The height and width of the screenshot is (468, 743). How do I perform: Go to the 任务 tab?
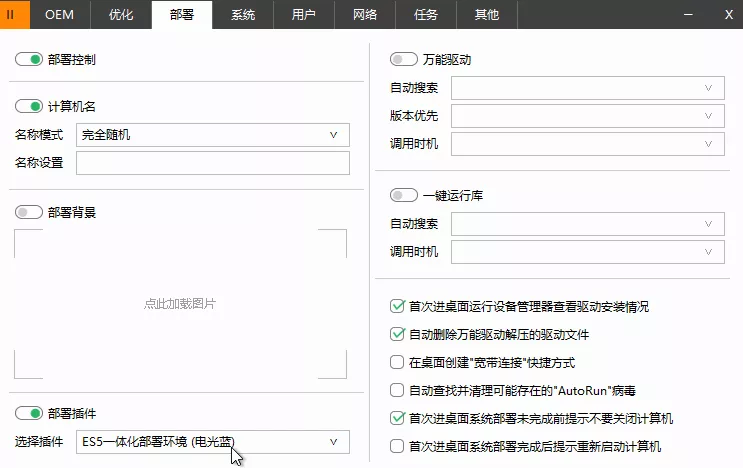pos(427,15)
